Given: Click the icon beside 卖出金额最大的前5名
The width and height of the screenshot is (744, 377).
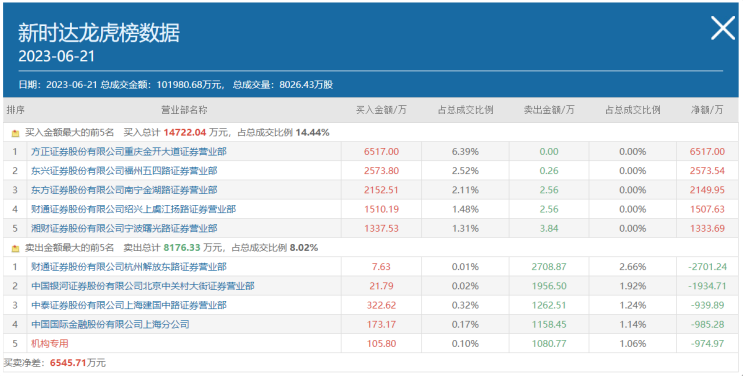Looking at the screenshot, I should [15, 248].
